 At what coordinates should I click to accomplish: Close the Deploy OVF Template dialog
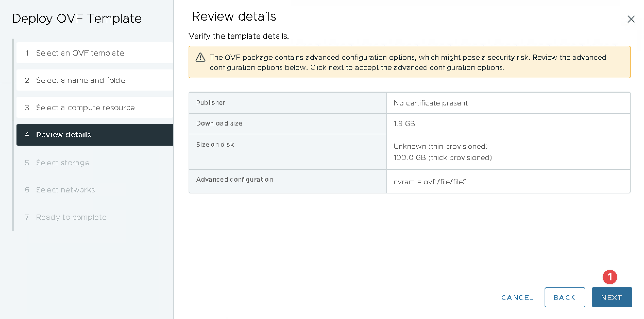[x=631, y=19]
